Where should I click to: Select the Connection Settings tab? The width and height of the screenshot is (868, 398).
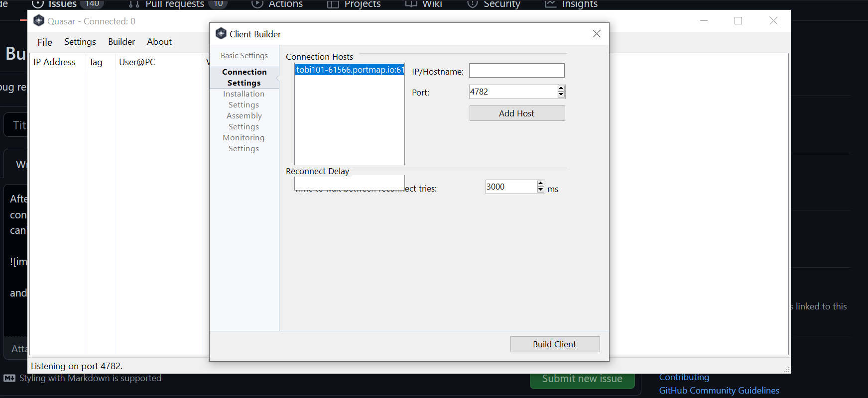(244, 77)
